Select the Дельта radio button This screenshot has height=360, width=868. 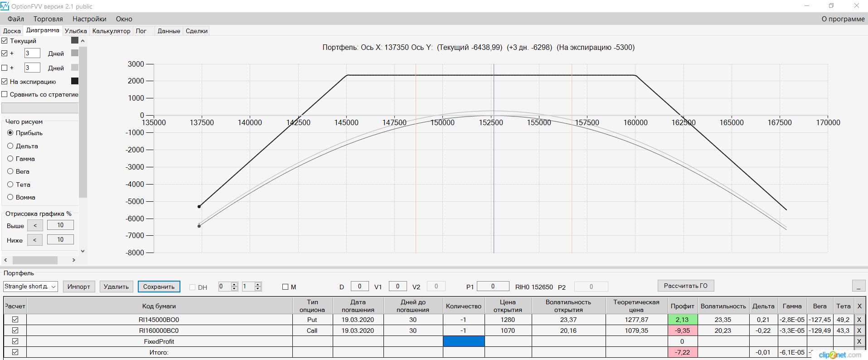10,146
